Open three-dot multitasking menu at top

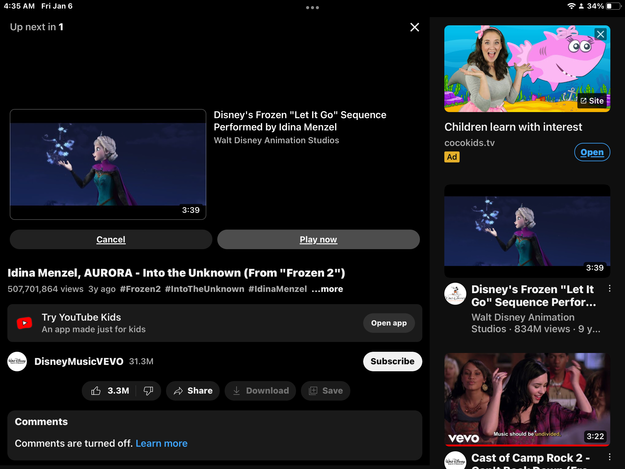pos(312,7)
